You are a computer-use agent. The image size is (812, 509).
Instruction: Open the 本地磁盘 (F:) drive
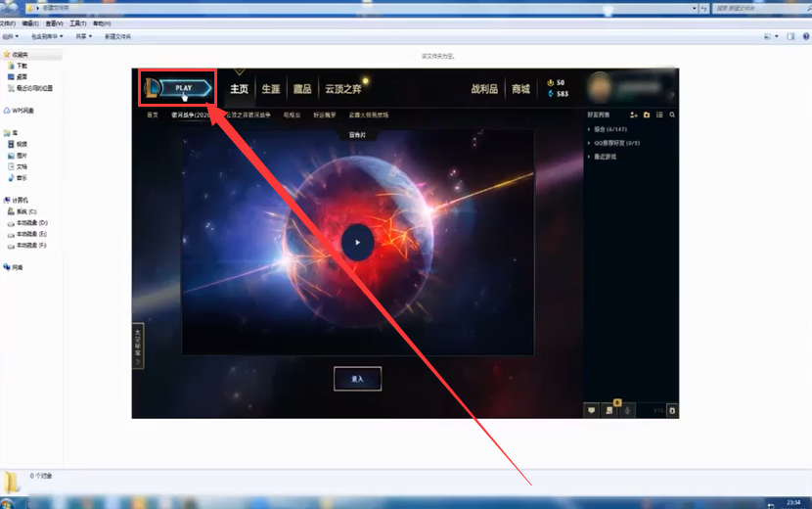coord(32,246)
